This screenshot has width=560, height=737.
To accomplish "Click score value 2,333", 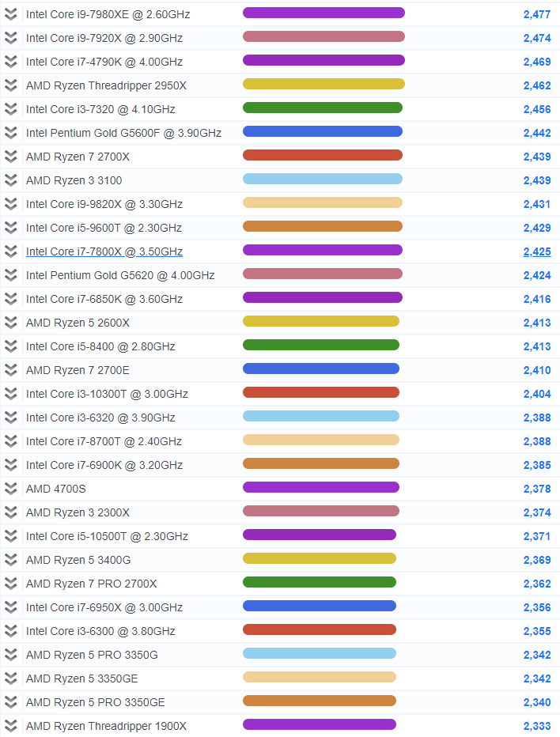I will pyautogui.click(x=537, y=726).
